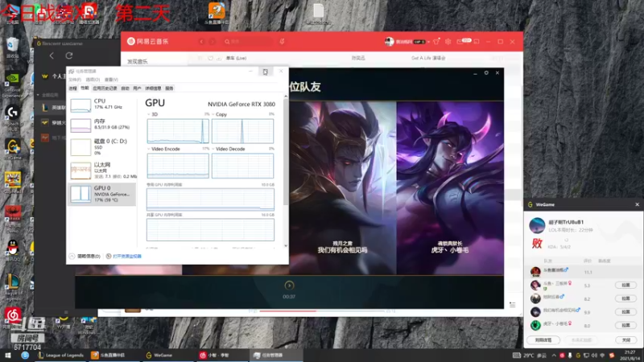644x362 pixels.
Task: Open 打开资源监视器 resource monitor link
Action: tap(124, 256)
